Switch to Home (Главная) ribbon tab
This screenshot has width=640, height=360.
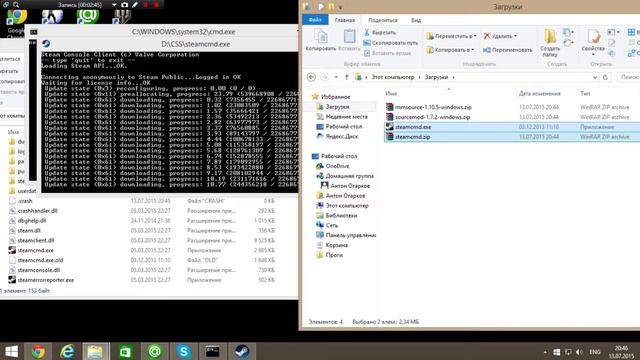[344, 20]
